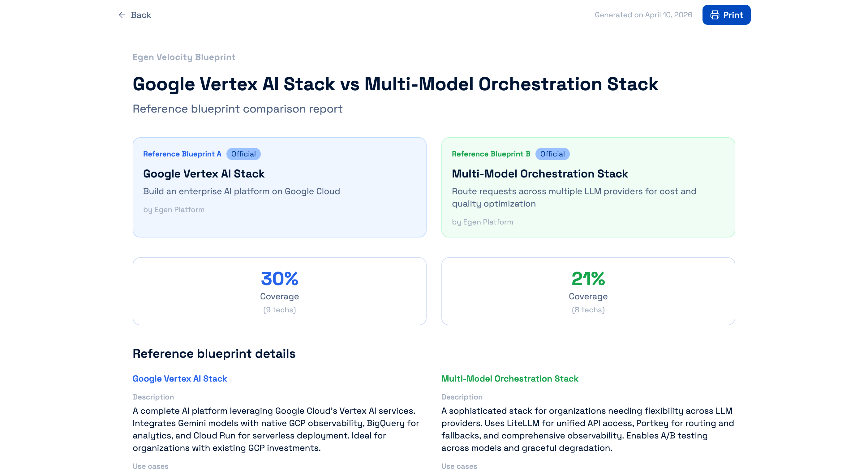Click the 21% coverage card
The height and width of the screenshot is (470, 868).
tap(588, 291)
